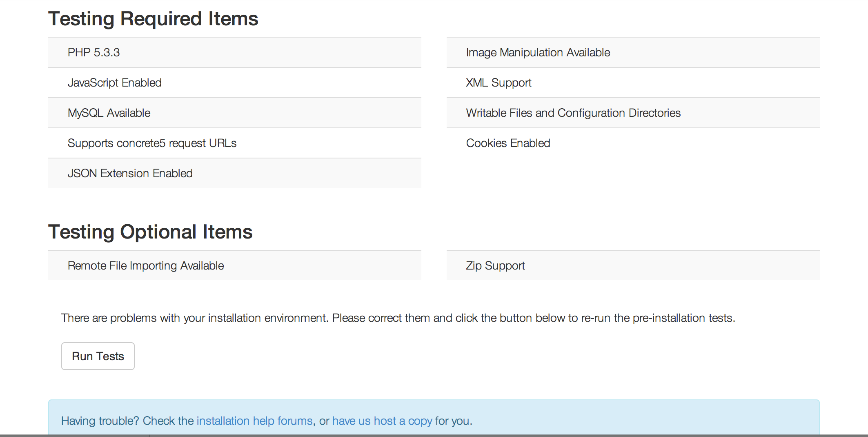The image size is (868, 437).
Task: Click Remote File Importing Available item
Action: (235, 265)
